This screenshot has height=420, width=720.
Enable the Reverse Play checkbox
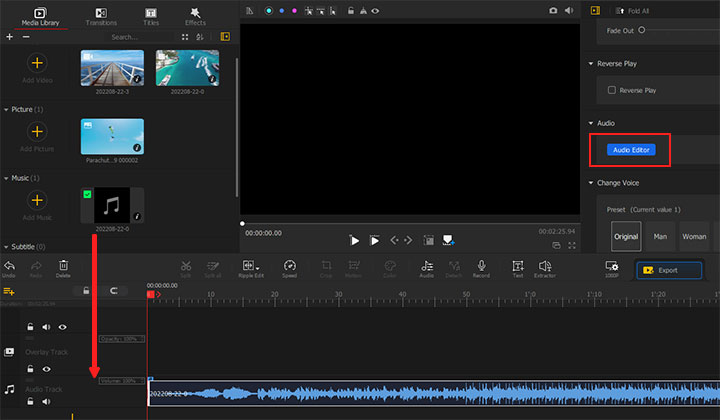[x=612, y=90]
